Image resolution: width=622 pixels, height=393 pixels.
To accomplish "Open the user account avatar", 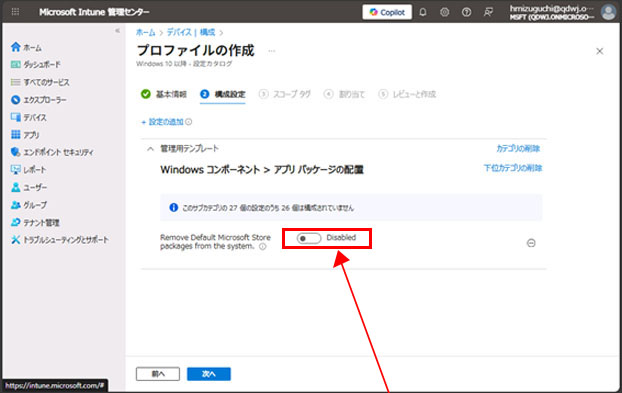I will tap(608, 12).
